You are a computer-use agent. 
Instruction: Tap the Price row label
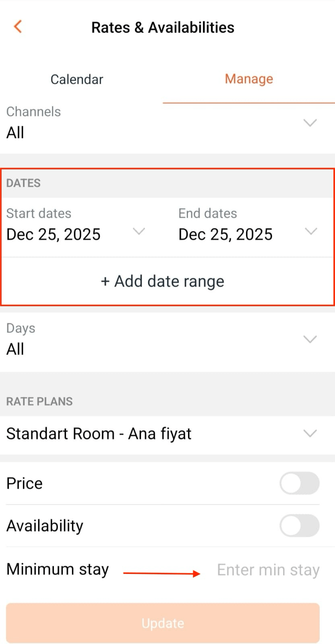[x=25, y=483]
